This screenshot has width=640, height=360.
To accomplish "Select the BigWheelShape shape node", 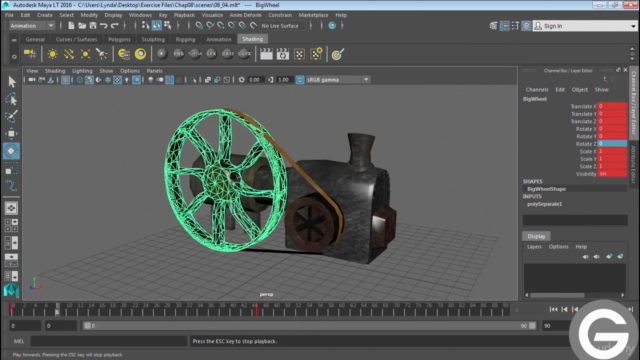I will pos(547,189).
